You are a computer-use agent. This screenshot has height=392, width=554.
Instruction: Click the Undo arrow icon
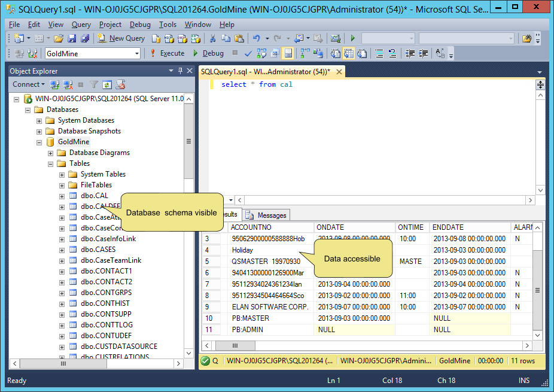coord(257,38)
